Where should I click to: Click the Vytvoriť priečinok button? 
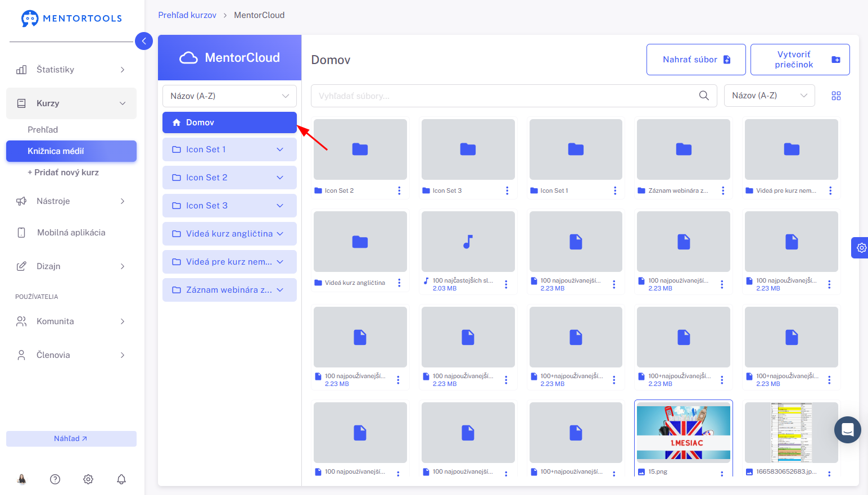pyautogui.click(x=800, y=60)
